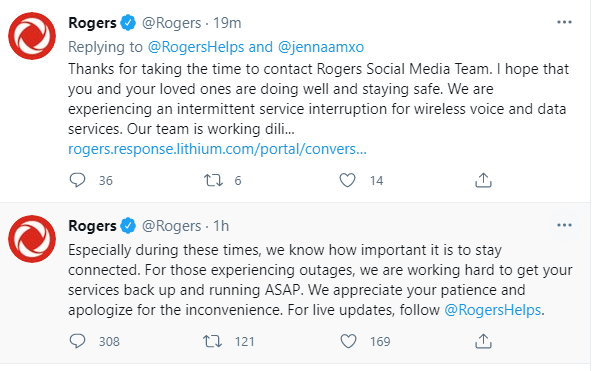
Task: Open more options on the 19m tweet
Action: click(564, 22)
